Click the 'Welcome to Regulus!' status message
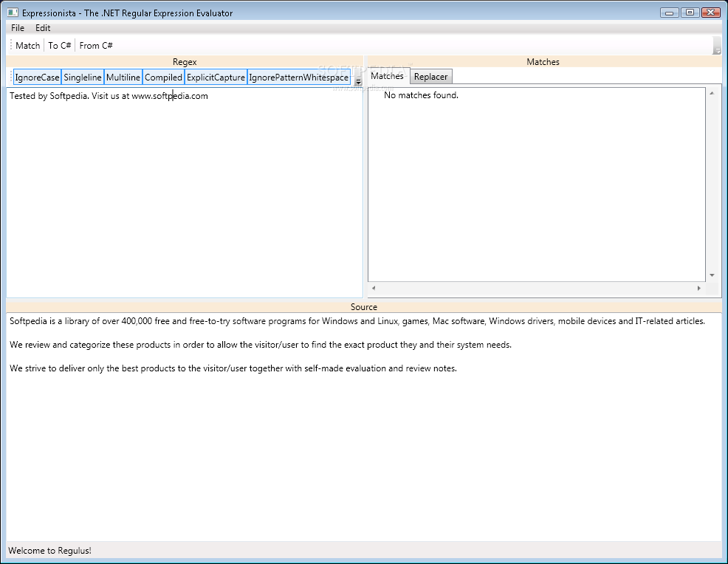The height and width of the screenshot is (564, 728). coord(49,551)
